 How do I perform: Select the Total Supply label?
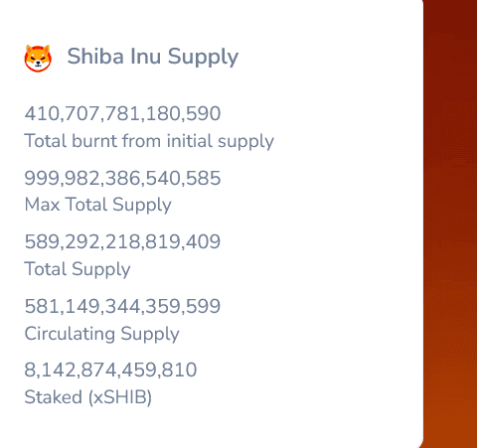click(78, 269)
